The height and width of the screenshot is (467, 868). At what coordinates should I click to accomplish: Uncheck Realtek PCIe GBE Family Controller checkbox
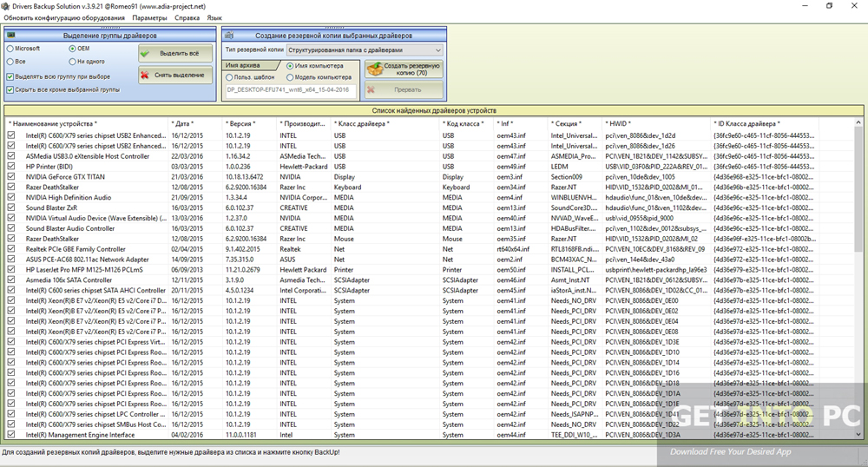point(11,249)
